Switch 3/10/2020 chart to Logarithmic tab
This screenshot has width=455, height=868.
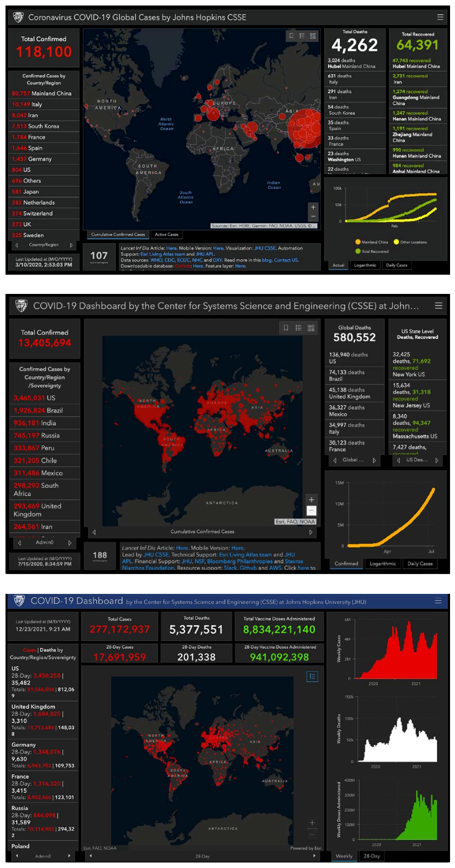click(x=365, y=265)
